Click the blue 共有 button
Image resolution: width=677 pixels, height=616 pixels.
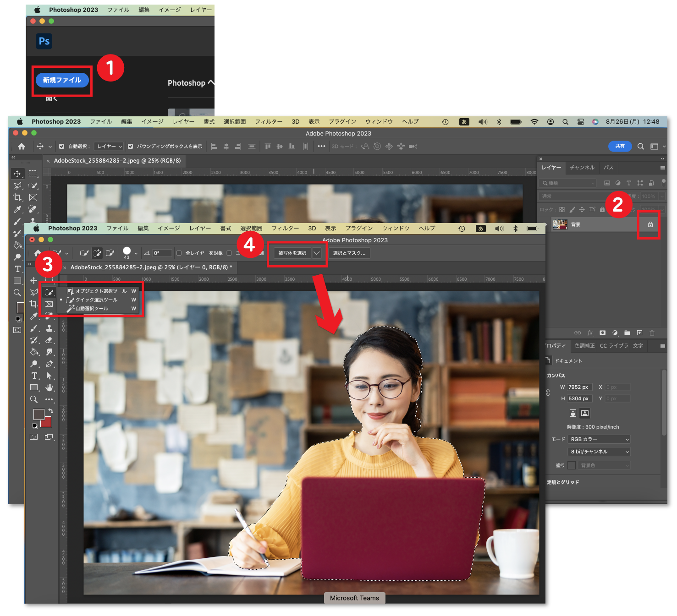(620, 146)
